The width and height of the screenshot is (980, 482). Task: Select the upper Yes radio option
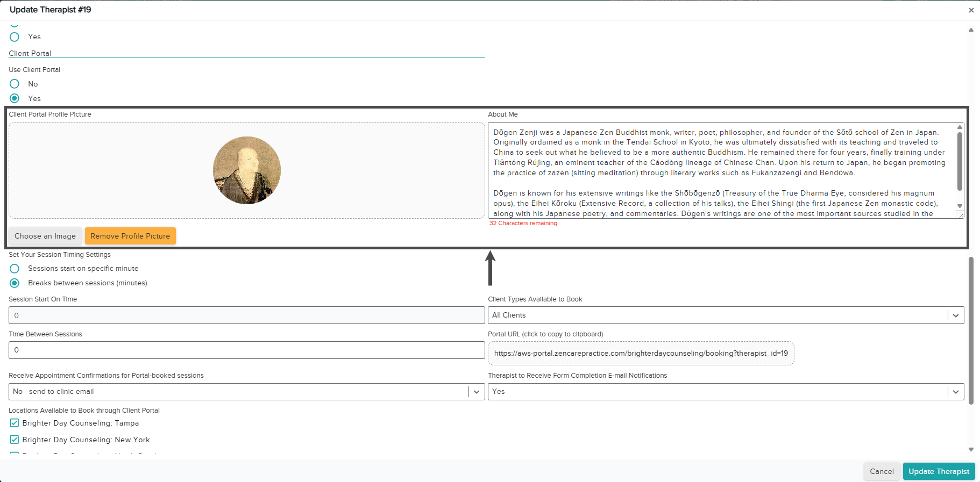pos(15,37)
